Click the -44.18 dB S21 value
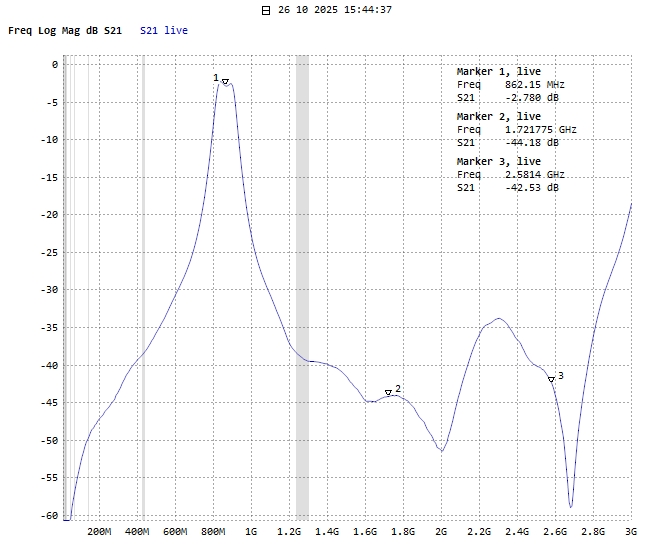Image resolution: width=654 pixels, height=556 pixels. click(x=532, y=143)
